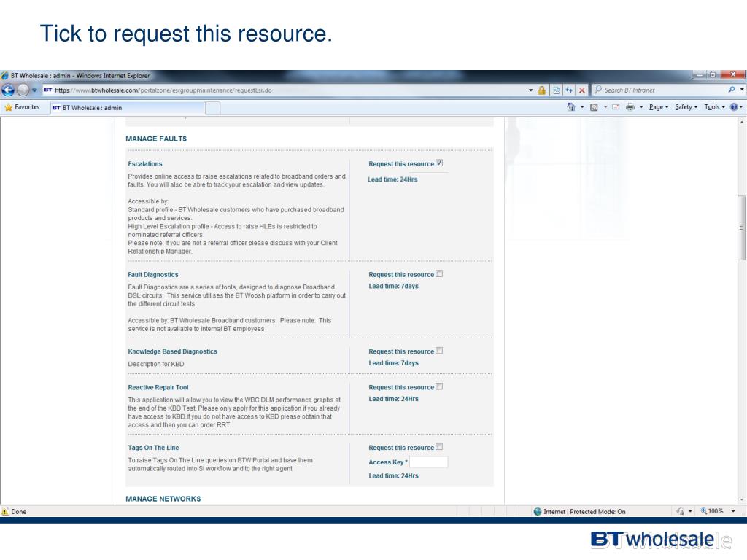Toggle the Compatibility View page icon

[556, 90]
